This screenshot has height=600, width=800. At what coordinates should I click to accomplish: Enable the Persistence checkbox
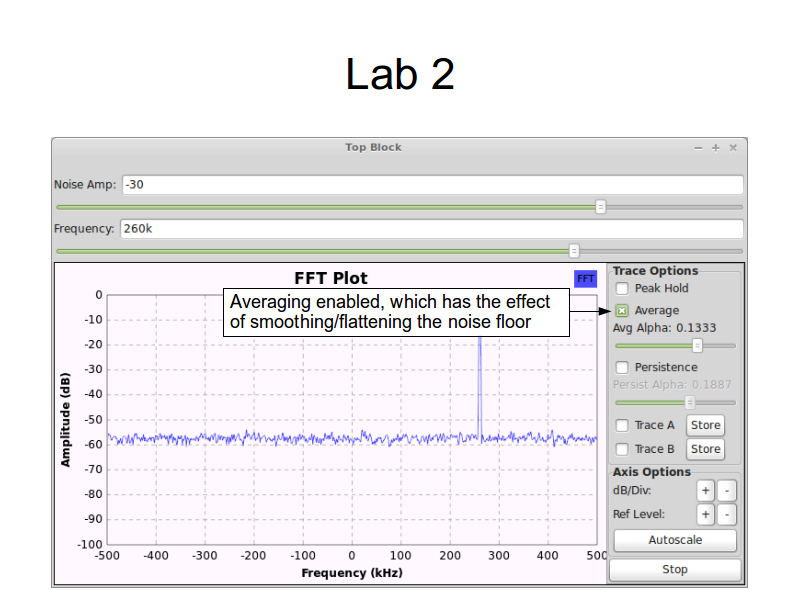(x=622, y=368)
